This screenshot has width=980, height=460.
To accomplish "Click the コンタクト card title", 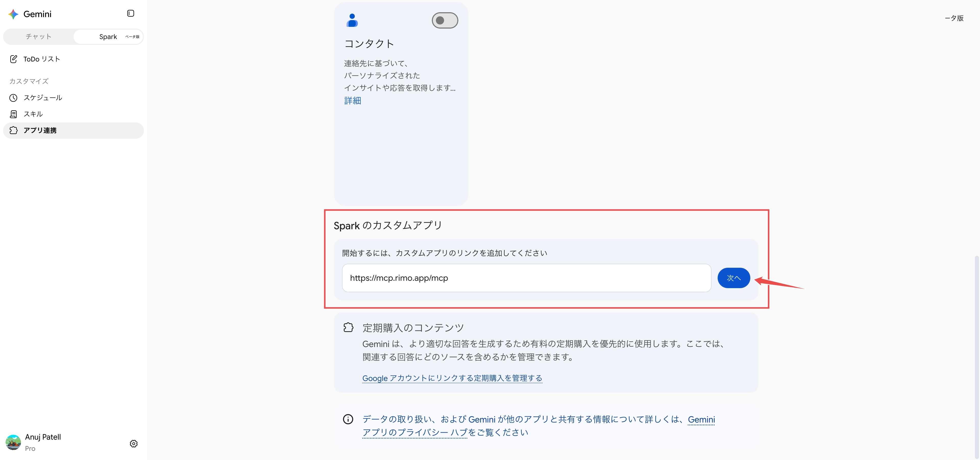I will pos(369,44).
